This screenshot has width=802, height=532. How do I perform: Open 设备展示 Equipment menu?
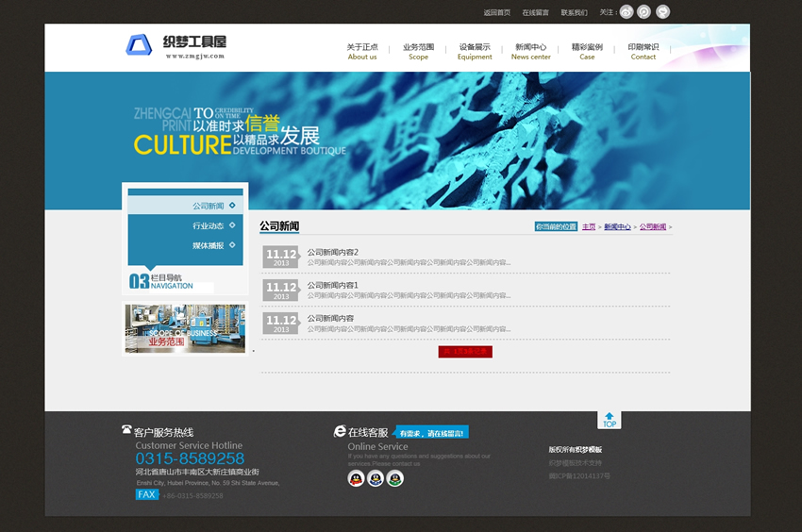tap(475, 52)
